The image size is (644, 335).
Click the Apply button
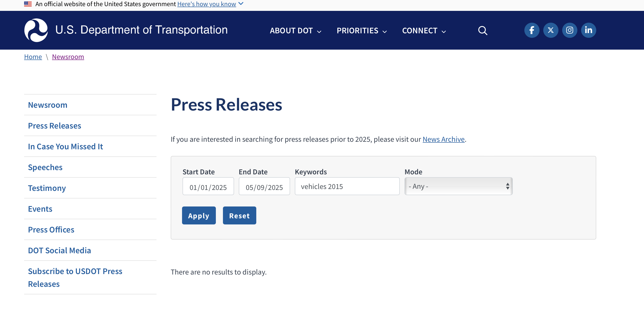coord(199,215)
